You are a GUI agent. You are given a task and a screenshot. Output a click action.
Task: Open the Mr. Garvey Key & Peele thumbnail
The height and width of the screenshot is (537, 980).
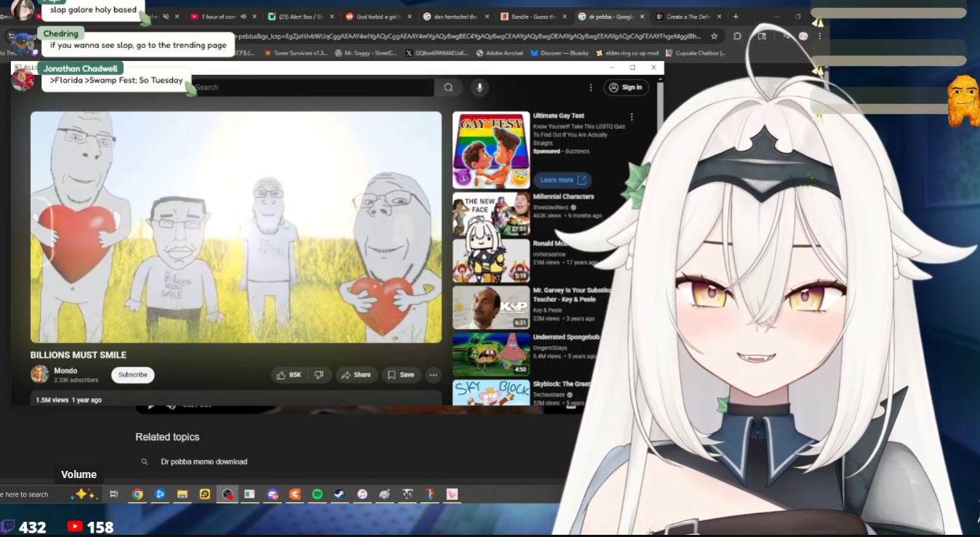click(x=491, y=308)
